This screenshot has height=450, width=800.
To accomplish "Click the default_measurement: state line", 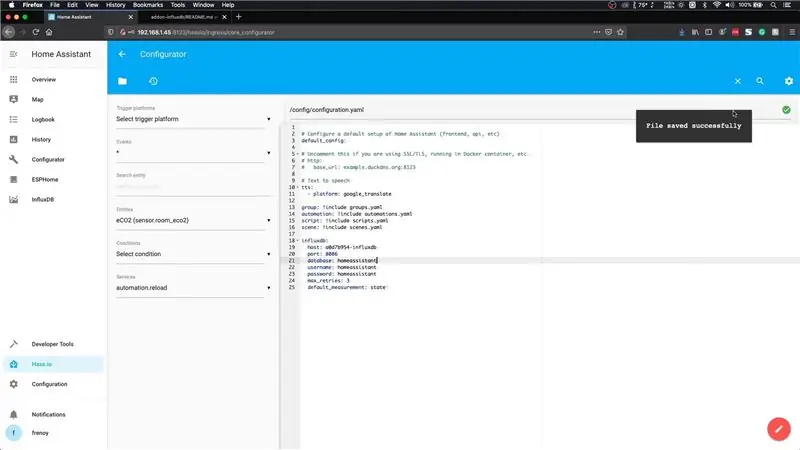I will (x=346, y=287).
